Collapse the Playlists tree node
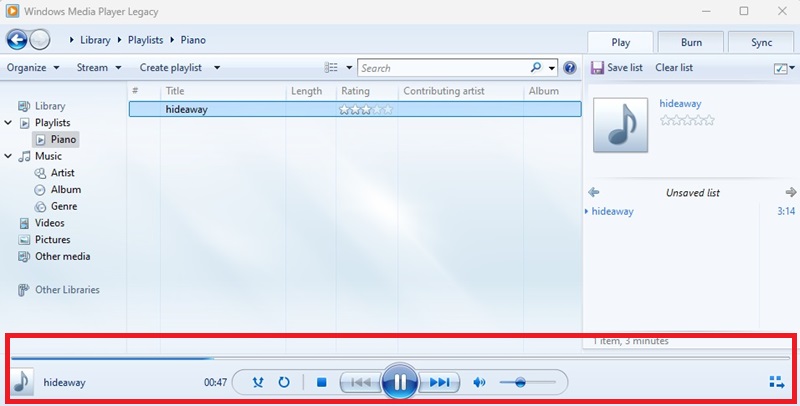 (8, 122)
